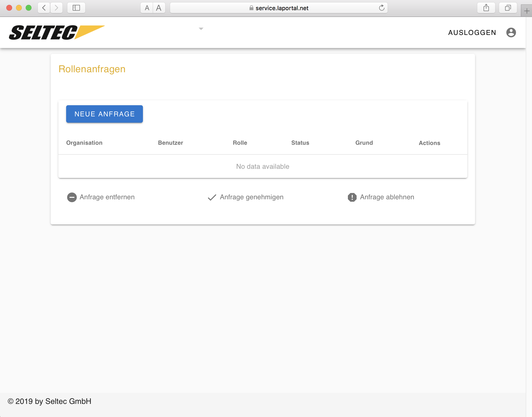
Task: Minimize the window with yellow button
Action: [x=19, y=8]
